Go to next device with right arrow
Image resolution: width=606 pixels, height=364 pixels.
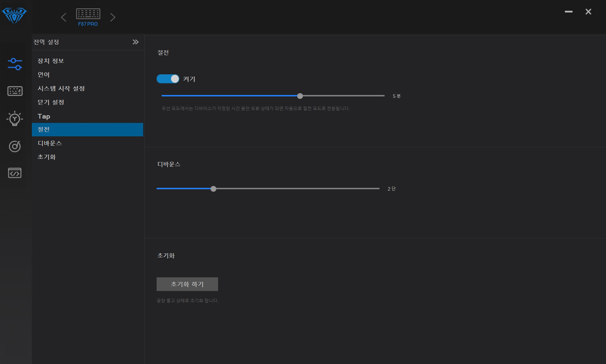[x=113, y=17]
